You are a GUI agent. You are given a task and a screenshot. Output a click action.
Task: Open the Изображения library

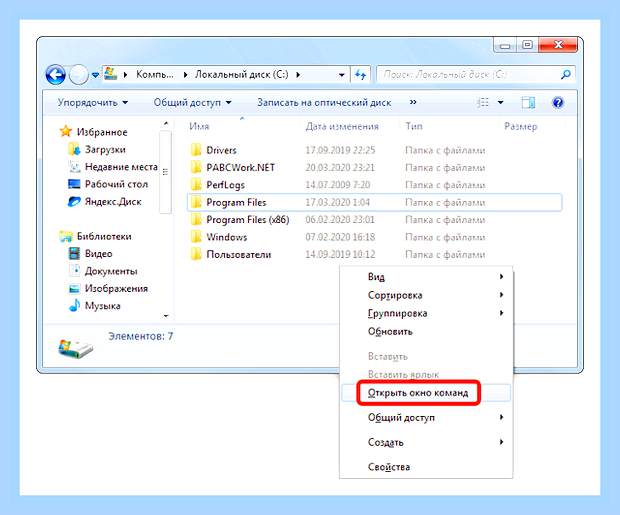click(x=116, y=288)
